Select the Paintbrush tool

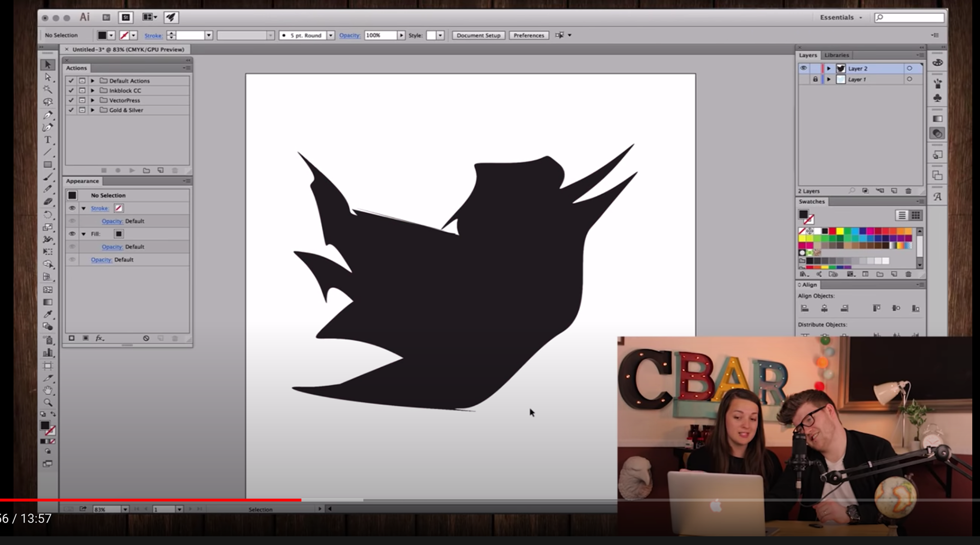(47, 177)
